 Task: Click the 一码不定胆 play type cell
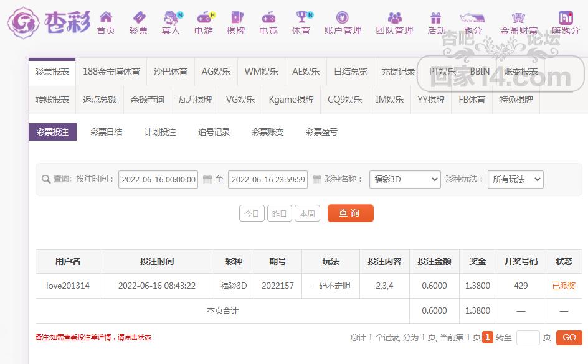coord(331,286)
